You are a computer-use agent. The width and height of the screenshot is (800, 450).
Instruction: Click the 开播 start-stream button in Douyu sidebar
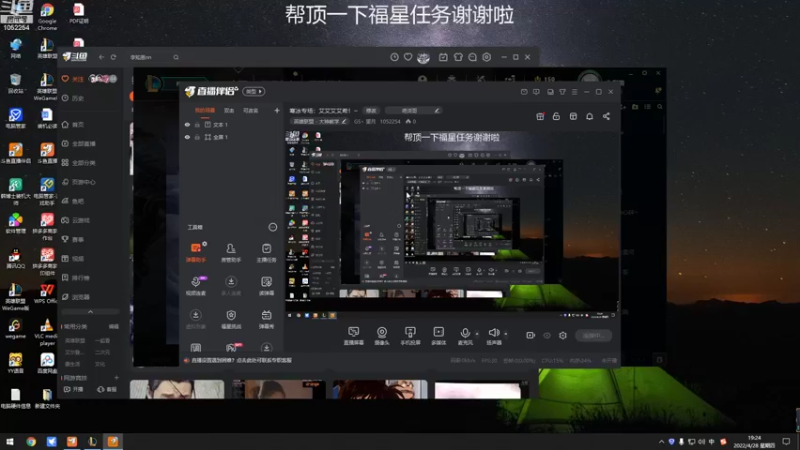click(x=73, y=389)
